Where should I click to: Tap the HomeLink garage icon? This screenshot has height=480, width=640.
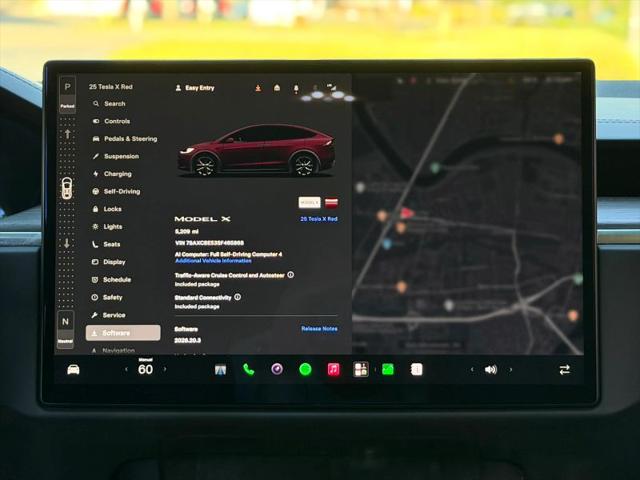[277, 88]
